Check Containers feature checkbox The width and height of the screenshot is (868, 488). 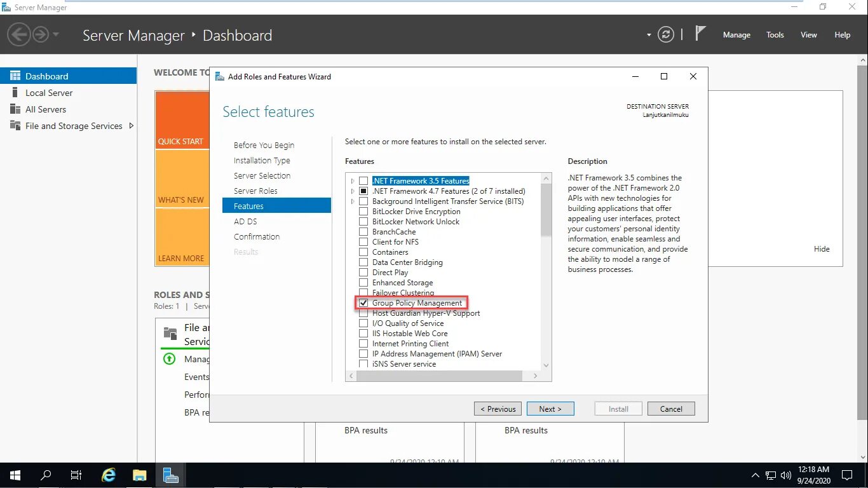[363, 252]
